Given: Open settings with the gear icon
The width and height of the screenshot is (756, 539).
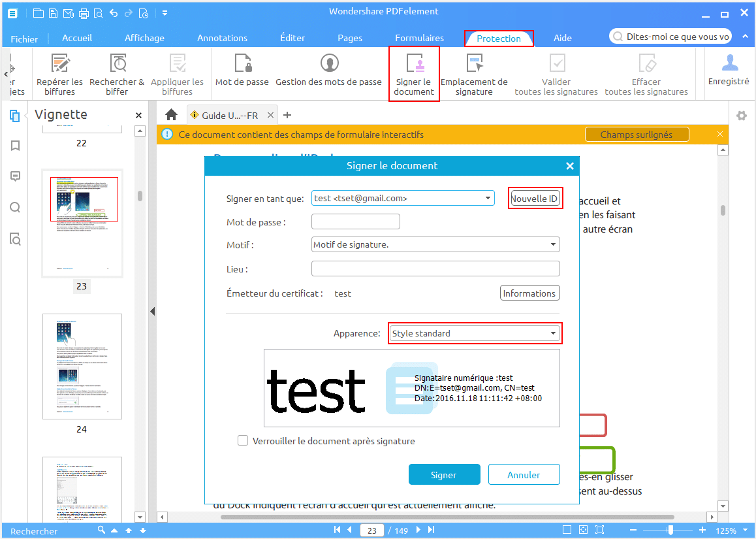Looking at the screenshot, I should (x=742, y=116).
